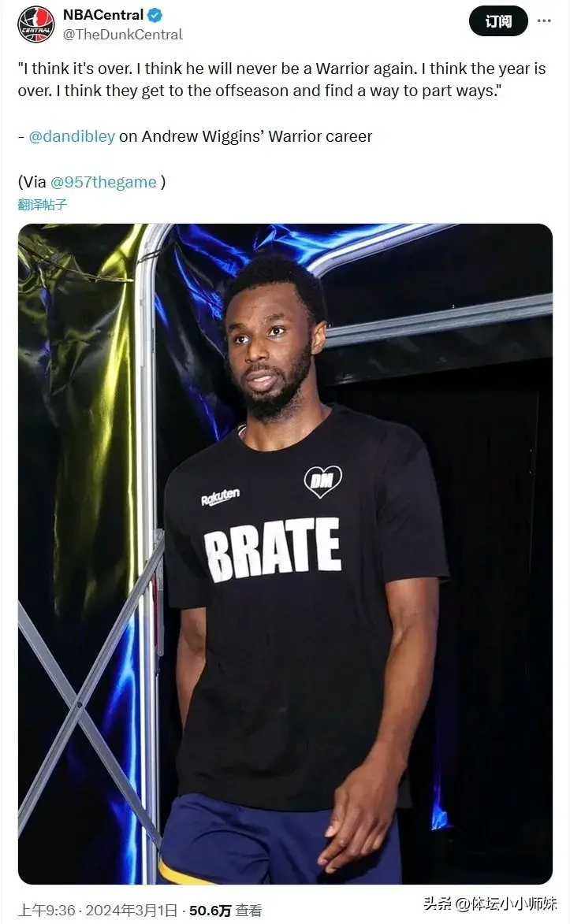Open the NBACentral profile avatar
Screen dimensions: 570x924
tap(36, 24)
